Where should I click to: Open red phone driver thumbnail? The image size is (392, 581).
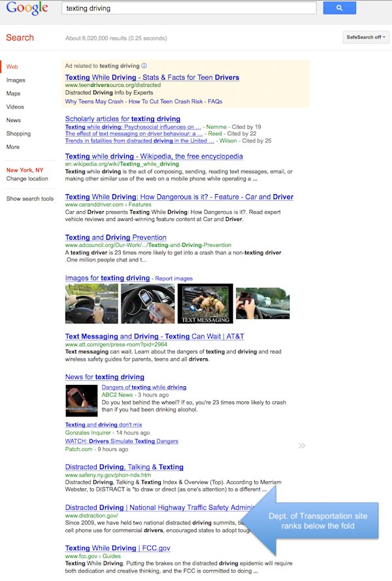(x=263, y=303)
